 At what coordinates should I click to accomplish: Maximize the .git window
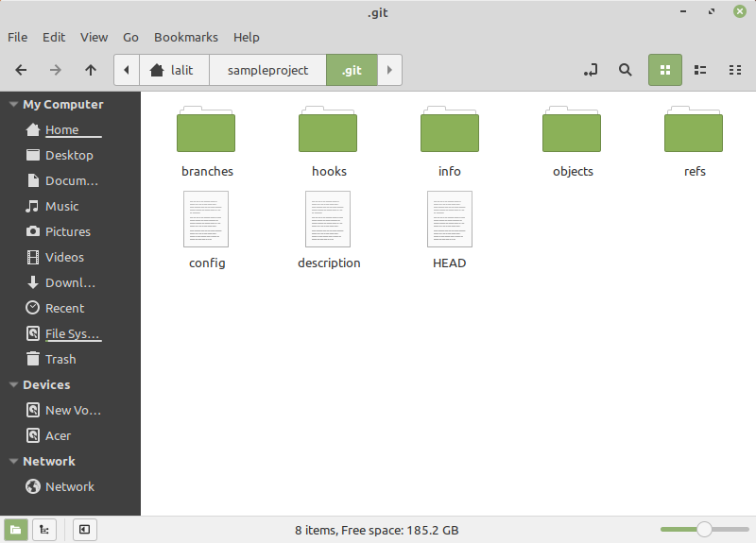click(712, 11)
